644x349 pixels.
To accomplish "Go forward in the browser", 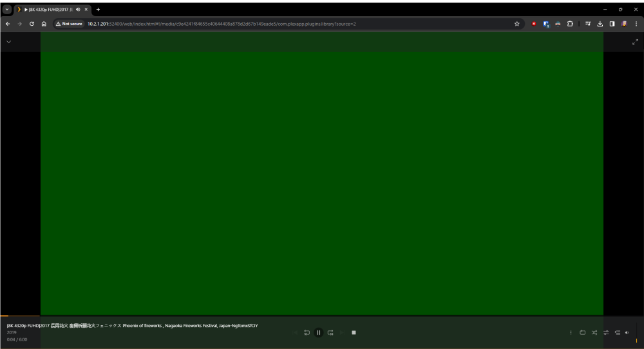I will point(20,24).
